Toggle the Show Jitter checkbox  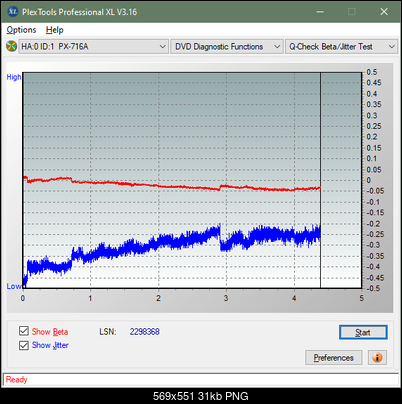[24, 345]
